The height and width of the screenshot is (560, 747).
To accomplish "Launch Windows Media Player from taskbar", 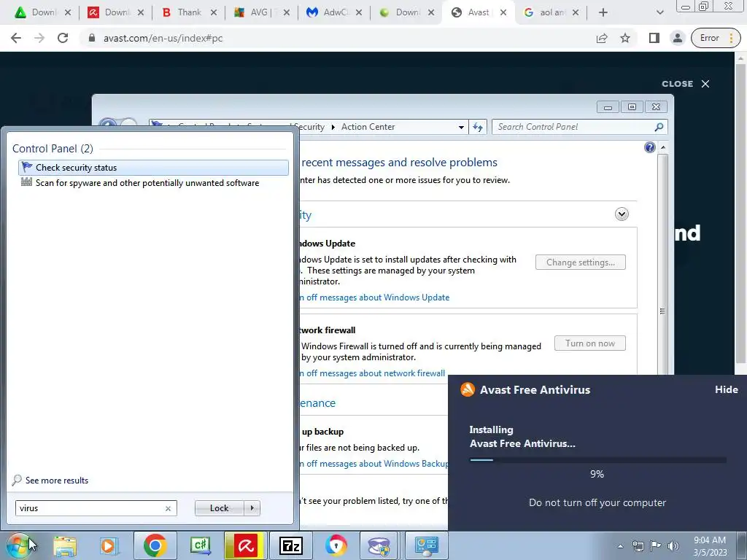I will coord(109,545).
